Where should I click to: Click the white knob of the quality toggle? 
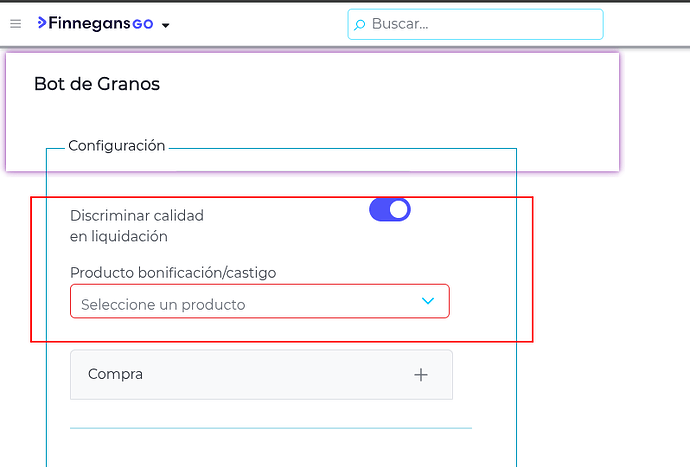pos(399,210)
